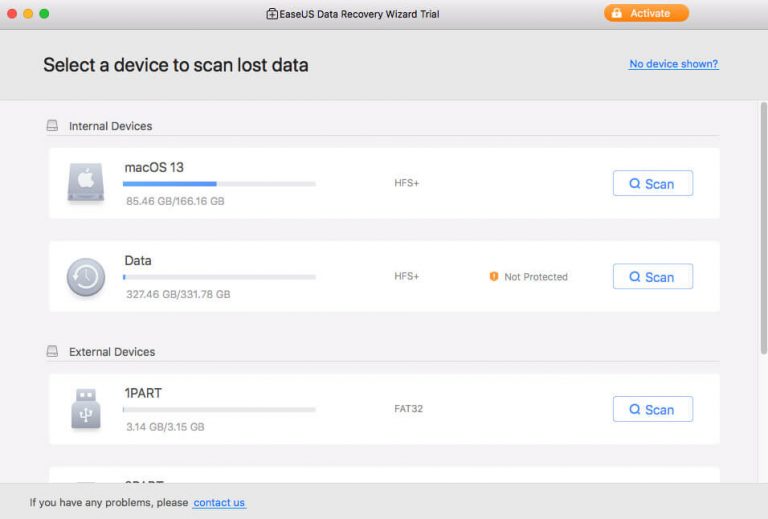The width and height of the screenshot is (768, 519).
Task: Scan the macOS 13 drive
Action: [x=652, y=184]
